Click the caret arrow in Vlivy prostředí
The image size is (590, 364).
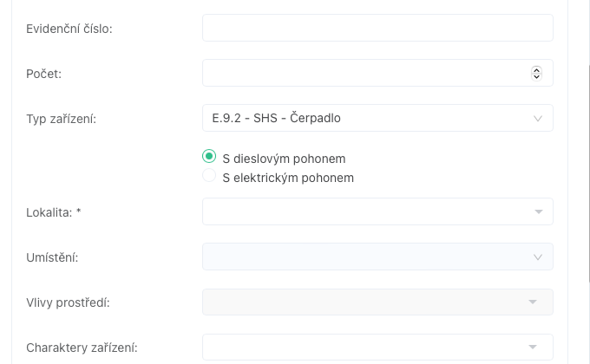tap(533, 302)
